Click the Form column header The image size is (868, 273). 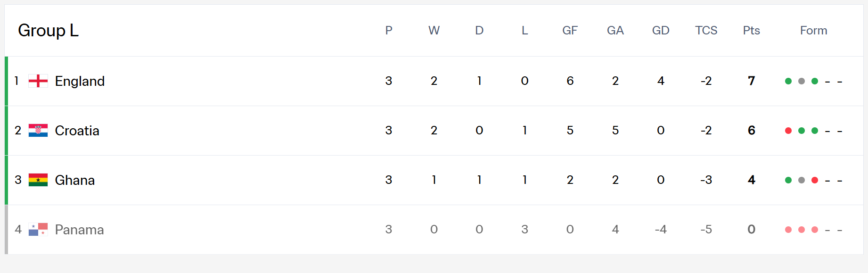[x=814, y=31]
